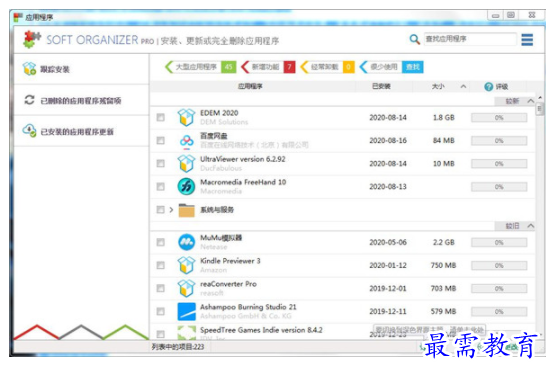Click the 跟踪安装 sidebar icon
The height and width of the screenshot is (377, 546).
tap(29, 69)
